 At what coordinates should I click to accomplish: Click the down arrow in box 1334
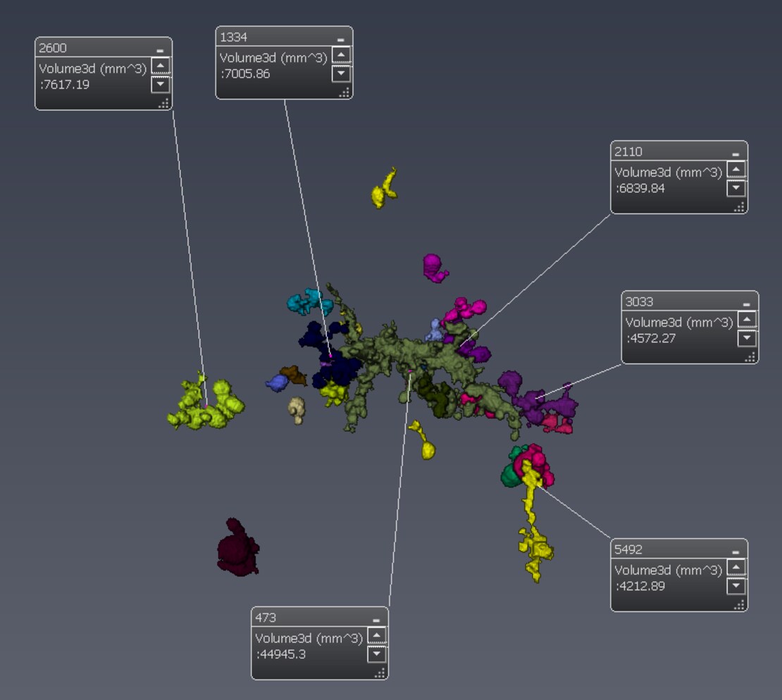(340, 72)
